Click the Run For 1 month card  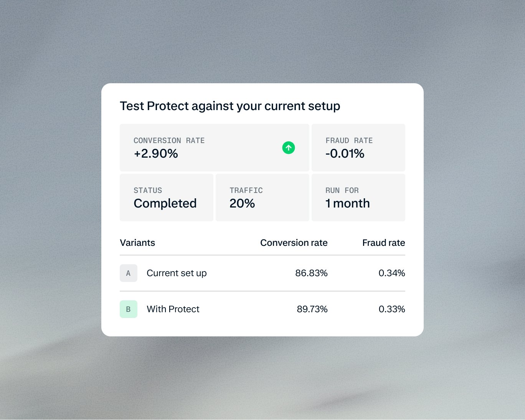pos(358,198)
